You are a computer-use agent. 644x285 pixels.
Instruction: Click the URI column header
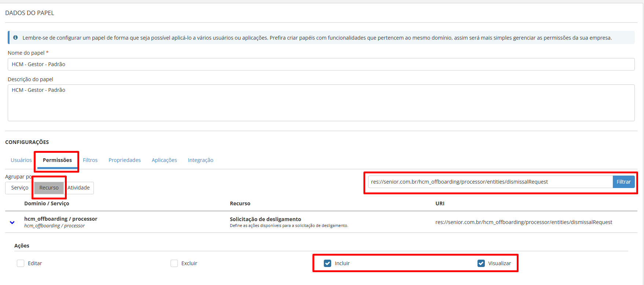click(440, 203)
